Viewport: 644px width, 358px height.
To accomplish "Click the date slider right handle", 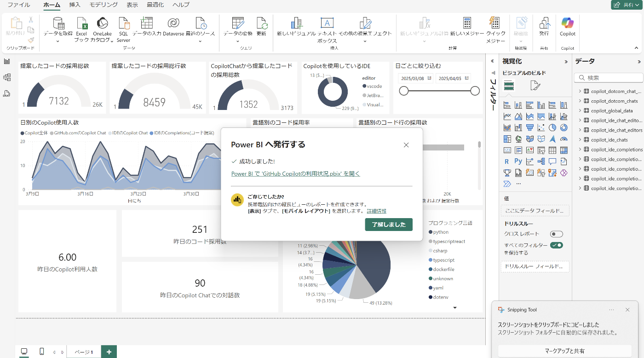I will (x=475, y=91).
